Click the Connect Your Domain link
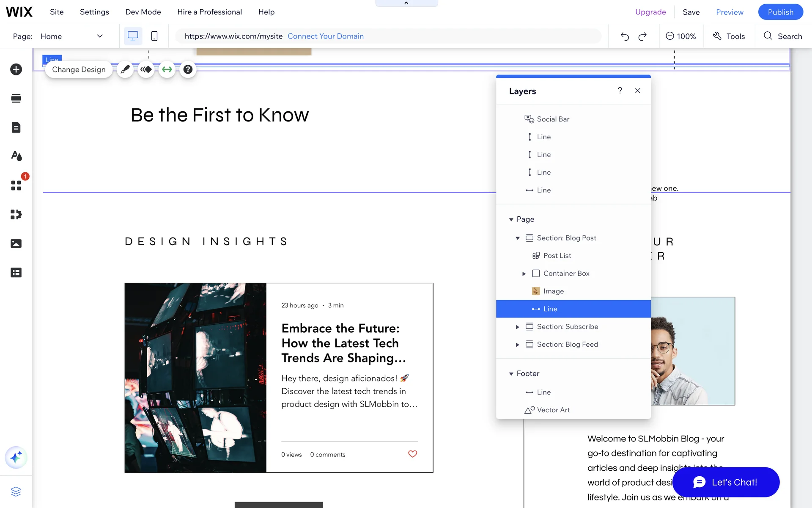The height and width of the screenshot is (508, 812). [325, 36]
